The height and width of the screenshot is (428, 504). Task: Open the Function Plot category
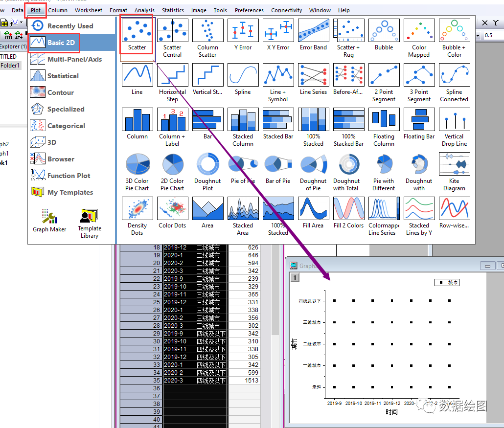tap(71, 176)
